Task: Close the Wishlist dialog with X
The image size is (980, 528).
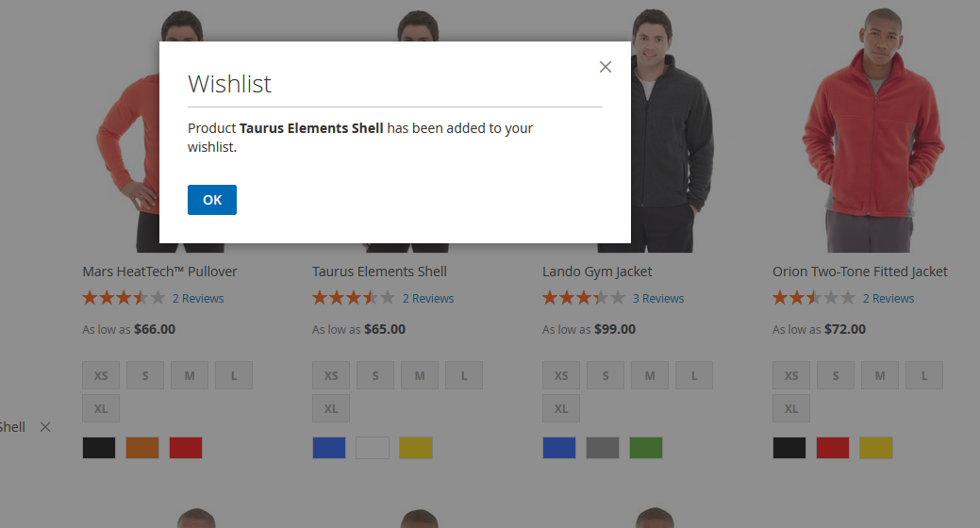Action: click(606, 67)
